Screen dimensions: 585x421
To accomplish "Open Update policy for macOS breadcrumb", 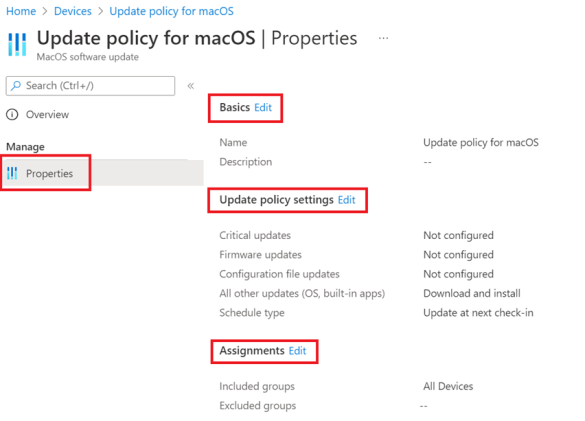I will [172, 11].
